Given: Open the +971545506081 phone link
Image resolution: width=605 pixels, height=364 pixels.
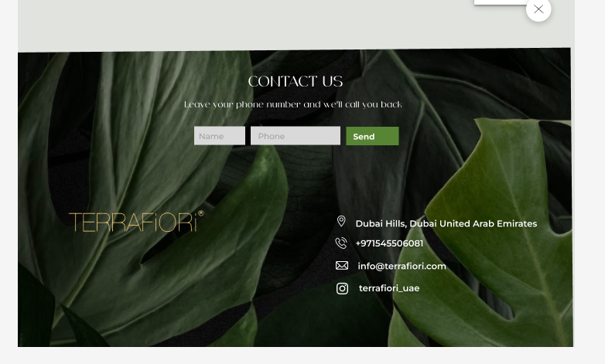Looking at the screenshot, I should pyautogui.click(x=389, y=243).
